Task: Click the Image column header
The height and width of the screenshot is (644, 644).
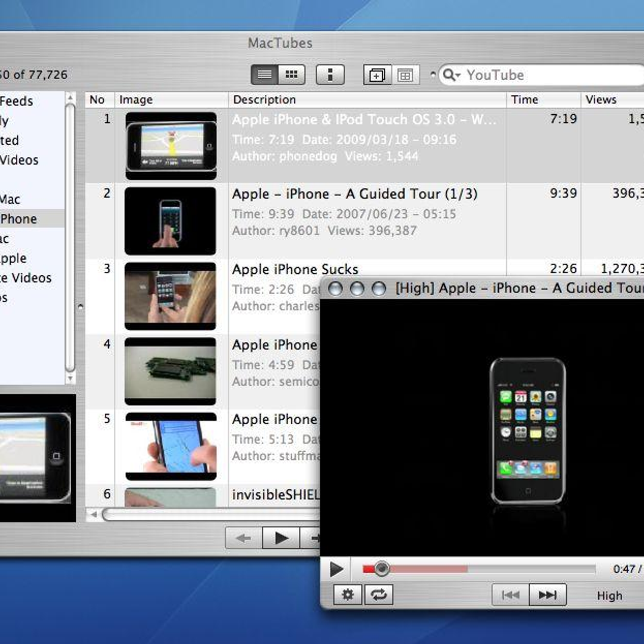Action: [x=172, y=99]
